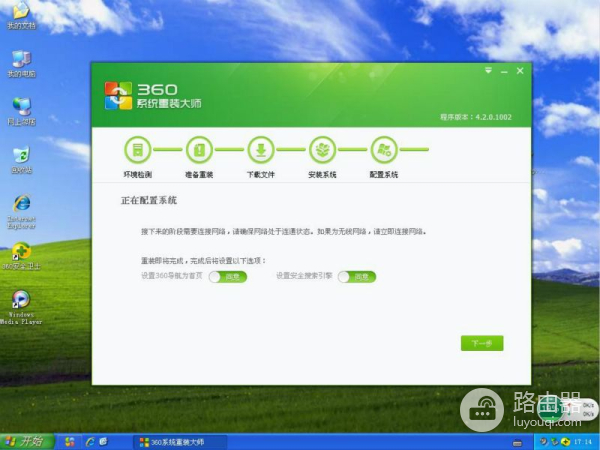The image size is (600, 450).
Task: Open the 开始 start menu
Action: [27, 442]
